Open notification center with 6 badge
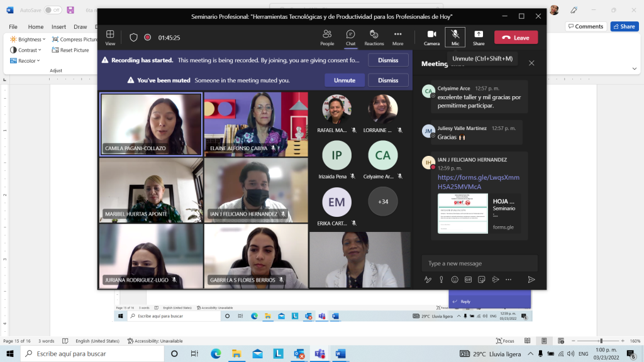The height and width of the screenshot is (362, 644). click(631, 354)
